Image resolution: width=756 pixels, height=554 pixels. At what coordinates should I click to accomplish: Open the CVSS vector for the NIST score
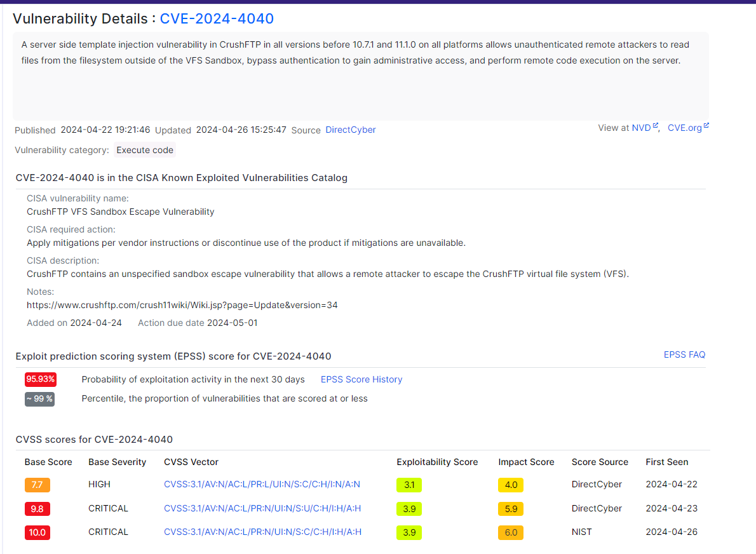pyautogui.click(x=264, y=532)
